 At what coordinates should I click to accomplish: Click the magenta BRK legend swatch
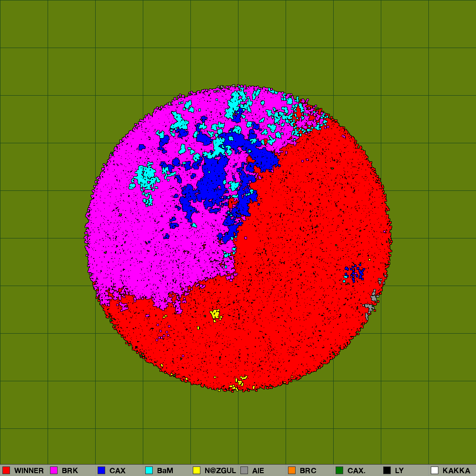point(54,470)
